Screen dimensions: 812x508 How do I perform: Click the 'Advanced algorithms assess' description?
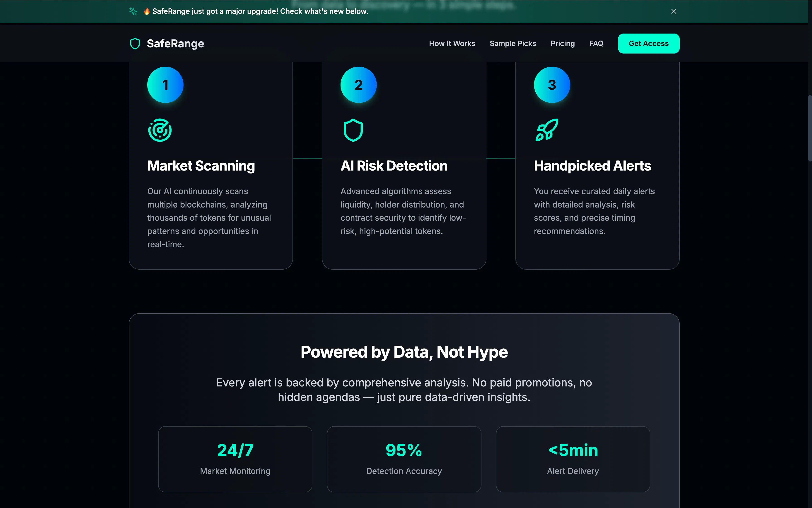point(403,211)
